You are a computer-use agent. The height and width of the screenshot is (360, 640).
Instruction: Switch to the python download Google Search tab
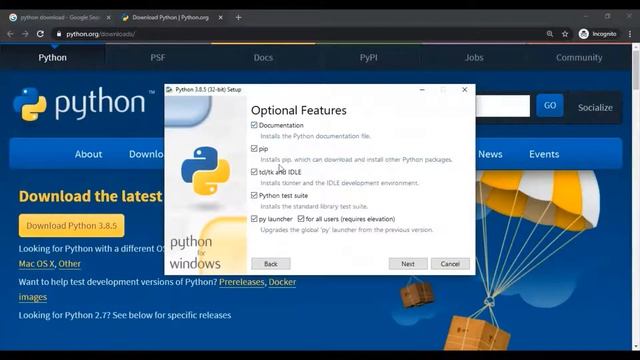point(60,18)
